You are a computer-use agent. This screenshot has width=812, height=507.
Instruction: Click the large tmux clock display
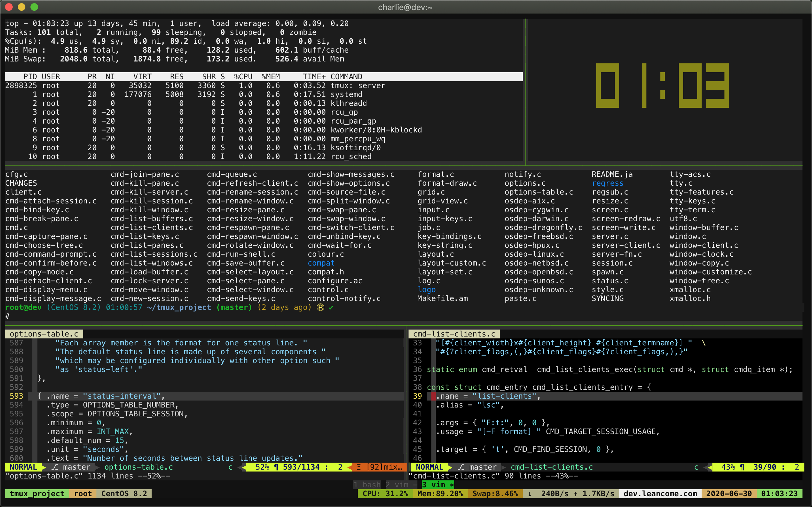click(662, 86)
